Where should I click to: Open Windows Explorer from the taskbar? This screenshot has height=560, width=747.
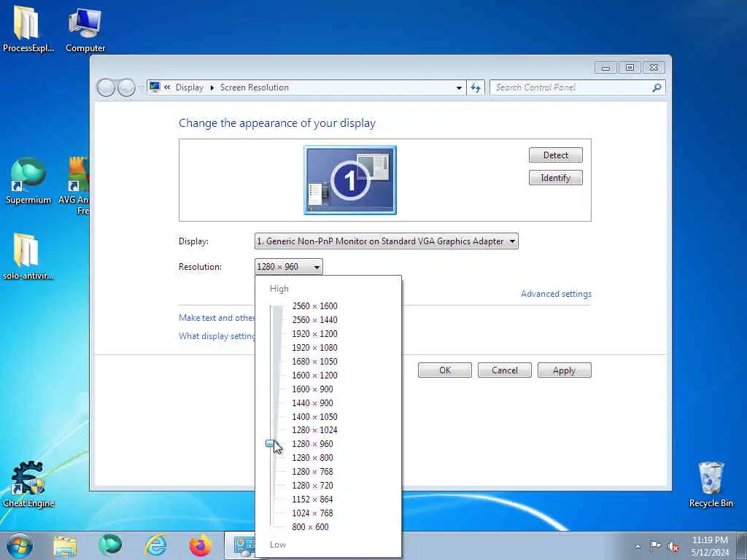click(x=65, y=545)
